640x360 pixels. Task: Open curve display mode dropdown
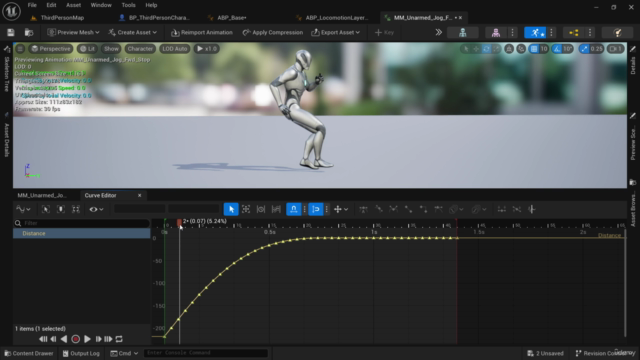pyautogui.click(x=23, y=209)
